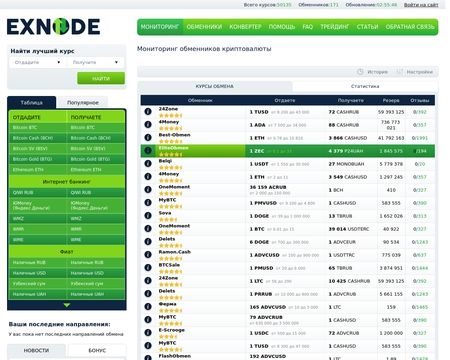Open the Обратная связь menu item
This screenshot has height=360, width=450.
coord(410,27)
